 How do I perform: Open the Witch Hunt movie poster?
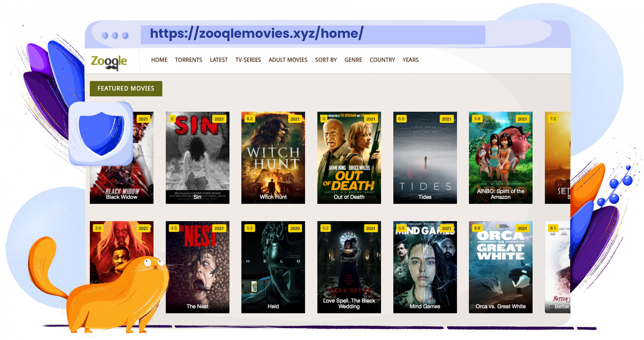273,158
